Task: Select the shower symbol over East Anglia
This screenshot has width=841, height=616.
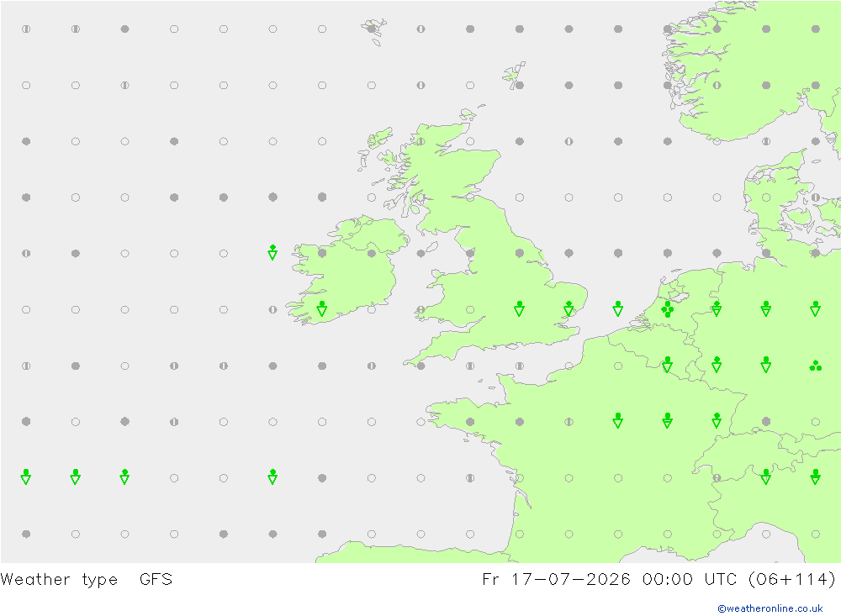Action: (x=569, y=308)
